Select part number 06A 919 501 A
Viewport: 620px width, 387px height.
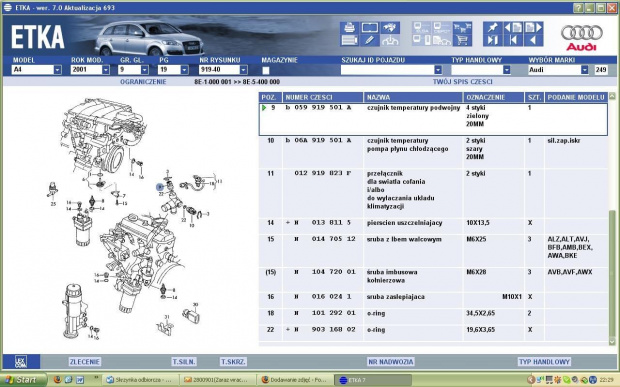323,140
